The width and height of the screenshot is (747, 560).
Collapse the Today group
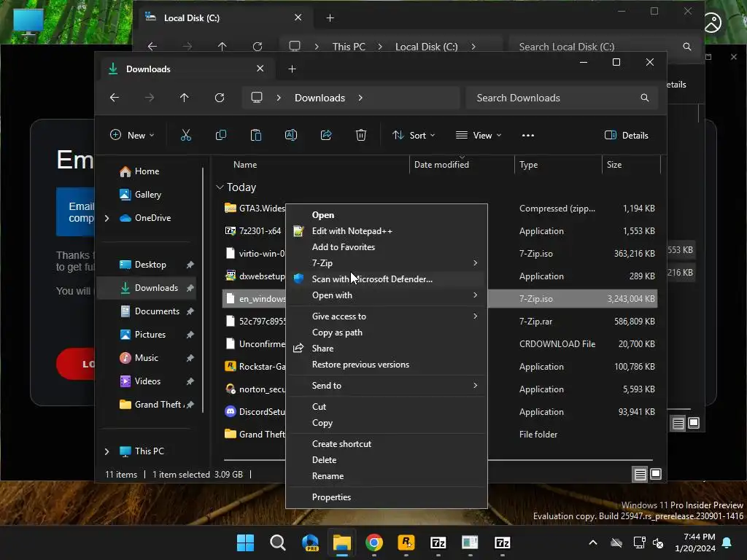coord(220,187)
